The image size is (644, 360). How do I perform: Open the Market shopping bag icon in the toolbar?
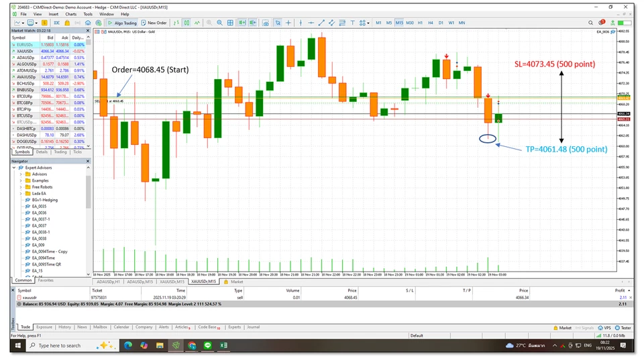coord(67,23)
